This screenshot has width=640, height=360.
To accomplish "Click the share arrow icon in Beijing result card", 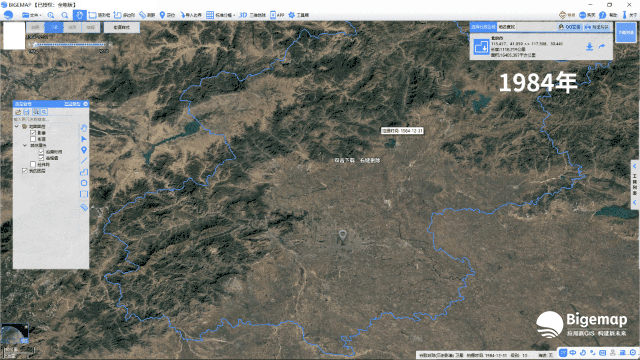I will 602,47.
